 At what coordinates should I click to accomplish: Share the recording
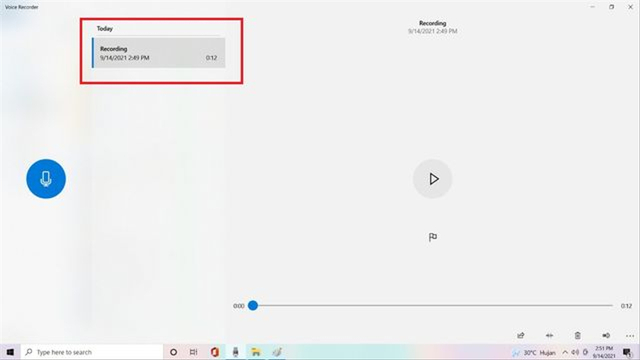click(x=521, y=336)
